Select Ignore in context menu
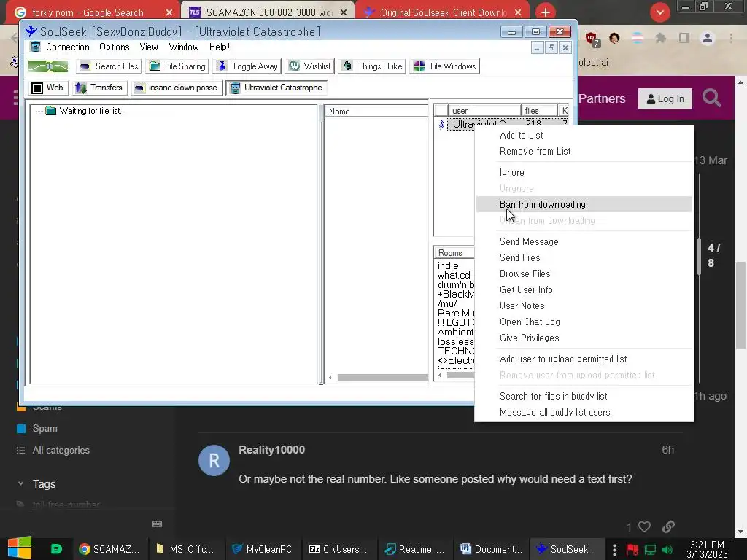 [584, 172]
